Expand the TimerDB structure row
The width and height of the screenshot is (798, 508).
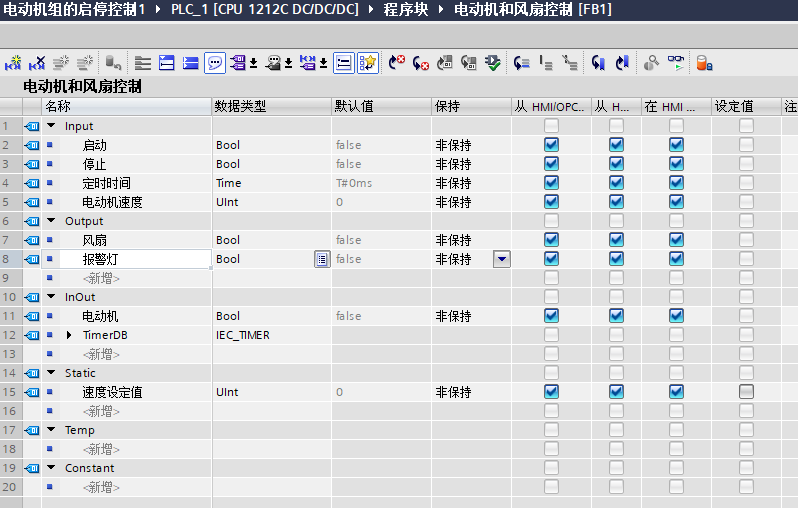coord(69,335)
